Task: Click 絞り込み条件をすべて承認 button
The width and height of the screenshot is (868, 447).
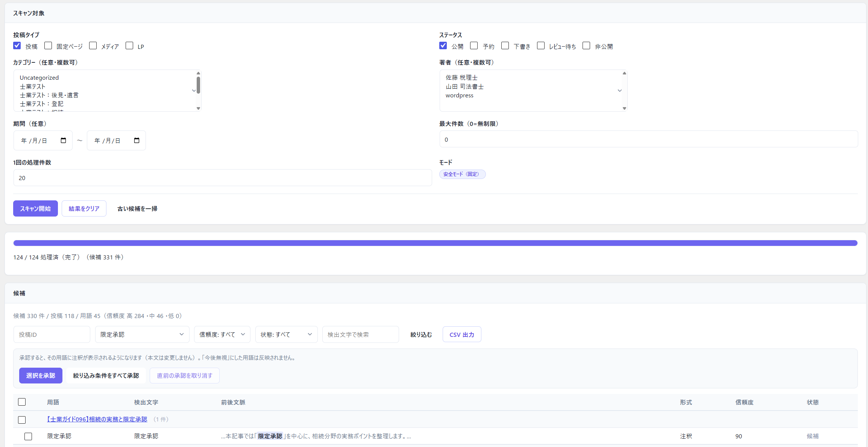Action: (x=106, y=376)
